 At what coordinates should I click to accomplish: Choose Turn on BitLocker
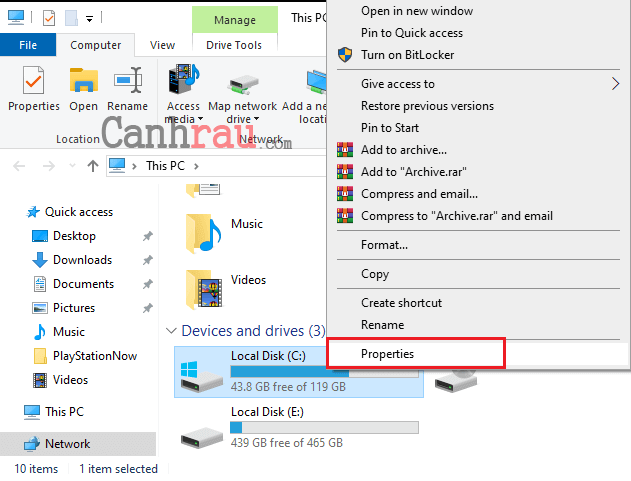[x=407, y=55]
